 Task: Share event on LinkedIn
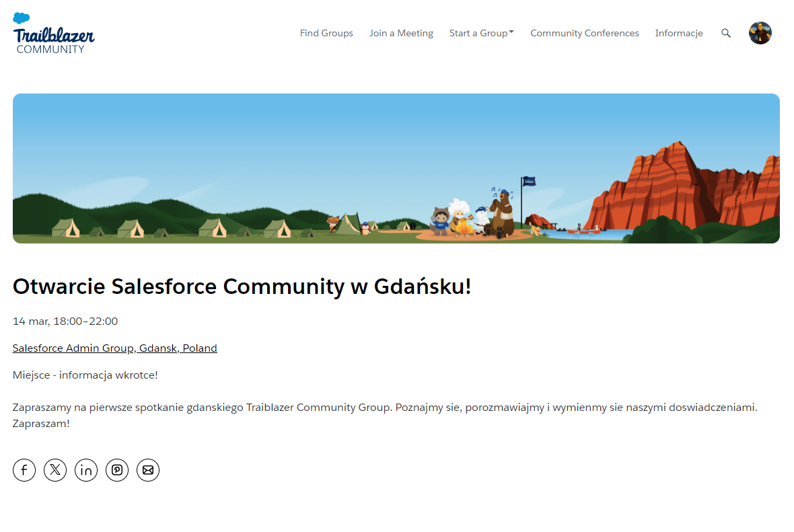(86, 470)
